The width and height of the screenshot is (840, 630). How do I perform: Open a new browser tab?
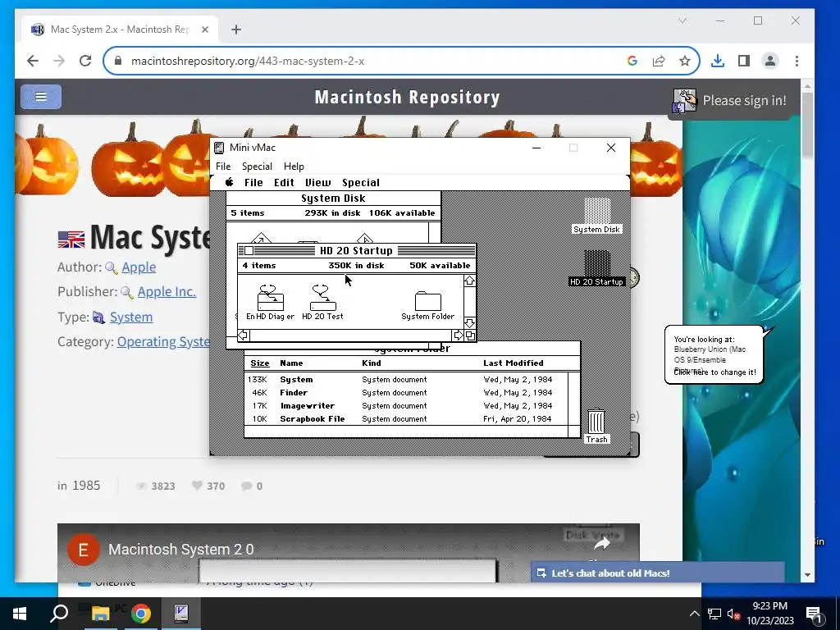(236, 30)
